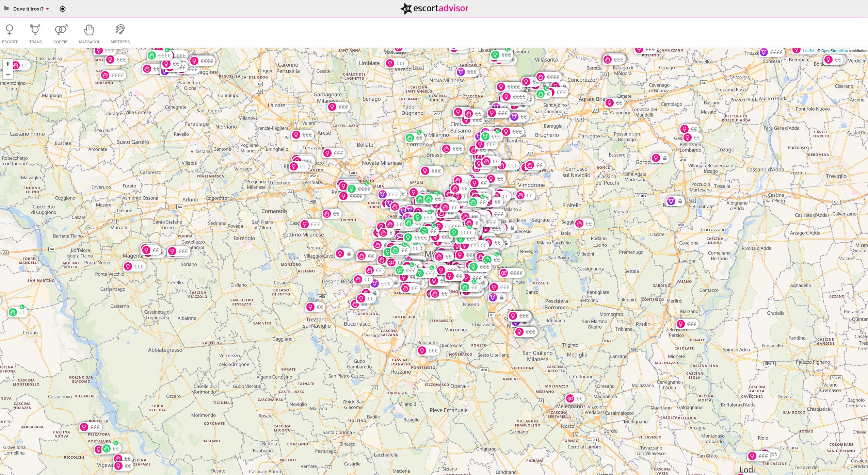Image resolution: width=868 pixels, height=475 pixels.
Task: Open the Leaflet attribution link
Action: coord(808,51)
